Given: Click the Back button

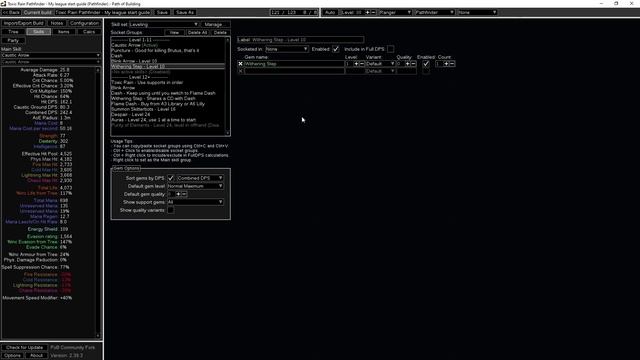Looking at the screenshot, I should 11,13.
